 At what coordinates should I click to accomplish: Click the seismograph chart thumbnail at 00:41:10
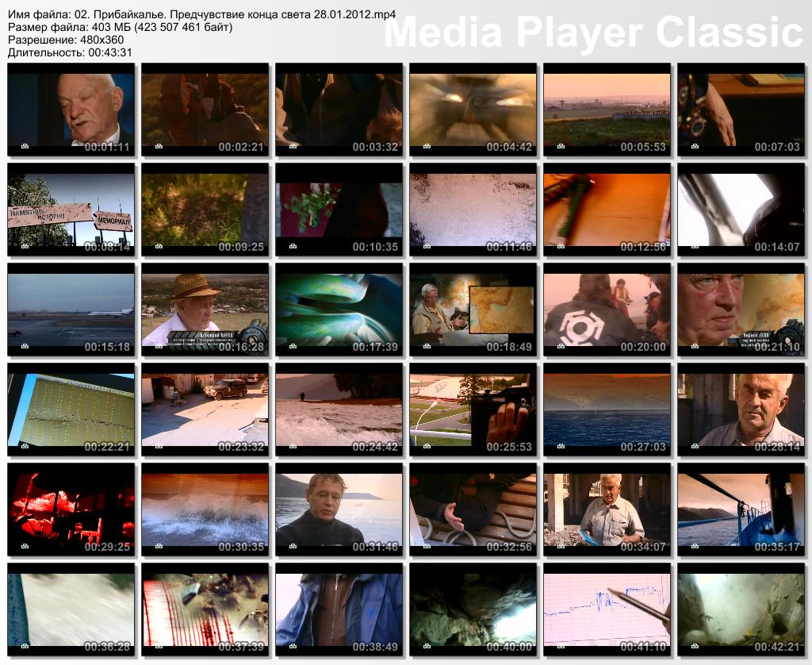coord(607,609)
